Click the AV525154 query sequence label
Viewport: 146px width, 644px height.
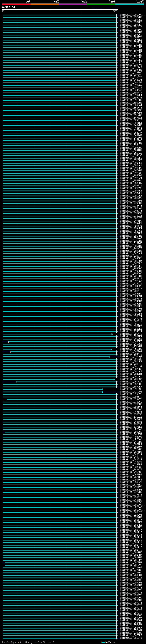8,7
